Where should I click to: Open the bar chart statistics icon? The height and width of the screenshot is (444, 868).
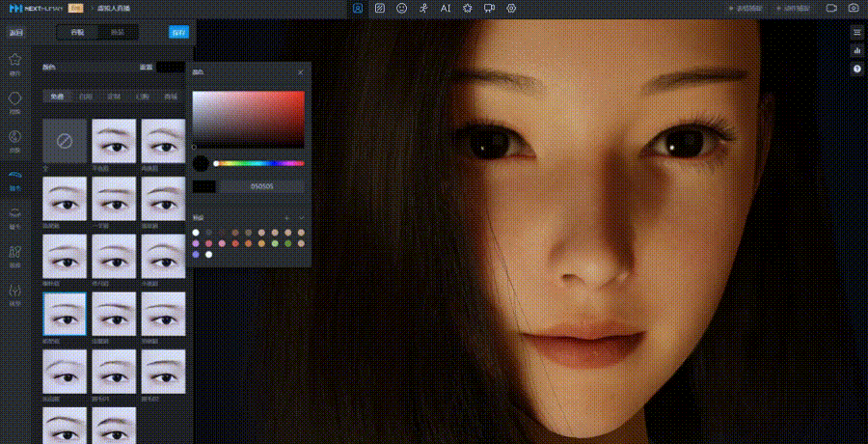(856, 51)
